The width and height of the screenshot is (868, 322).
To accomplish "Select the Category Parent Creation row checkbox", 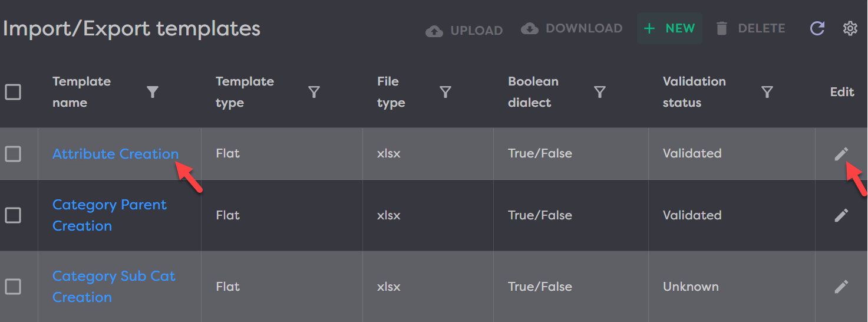I will pyautogui.click(x=13, y=215).
